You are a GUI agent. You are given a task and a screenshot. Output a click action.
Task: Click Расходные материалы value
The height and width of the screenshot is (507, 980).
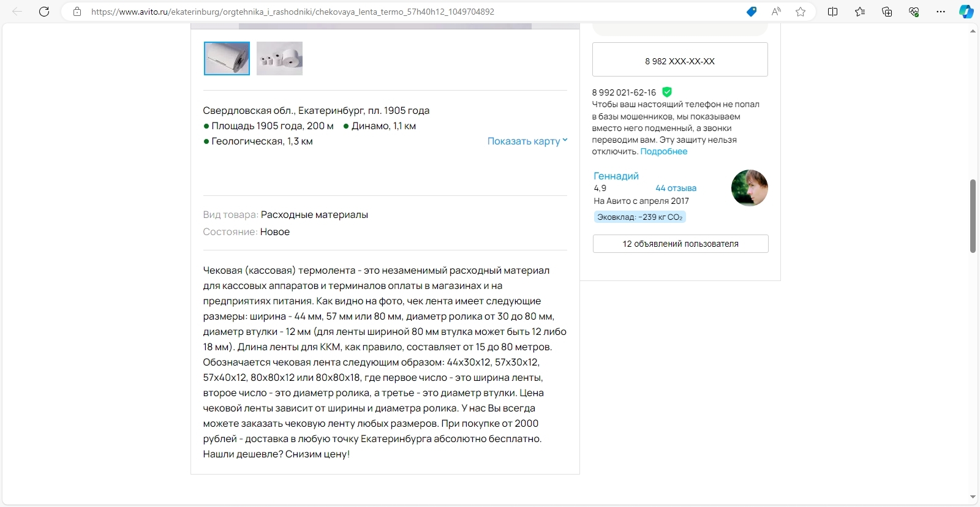pos(314,214)
